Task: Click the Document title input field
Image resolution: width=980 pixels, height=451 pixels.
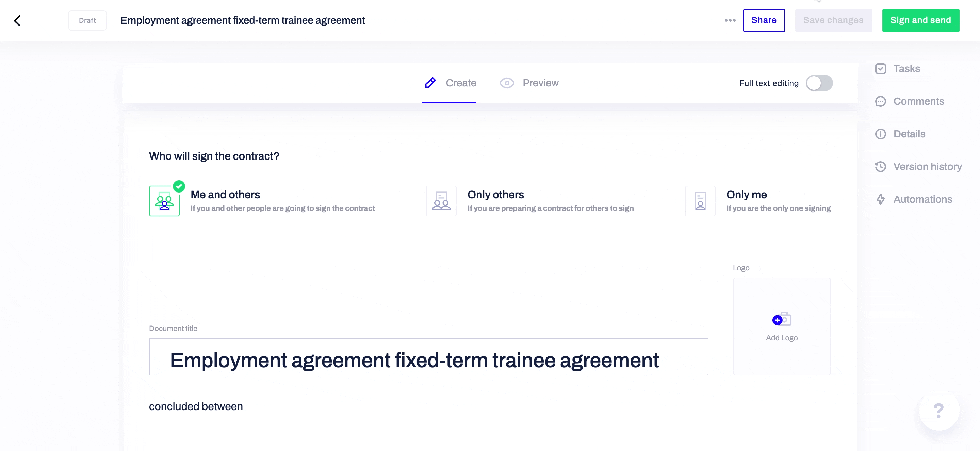Action: [428, 357]
